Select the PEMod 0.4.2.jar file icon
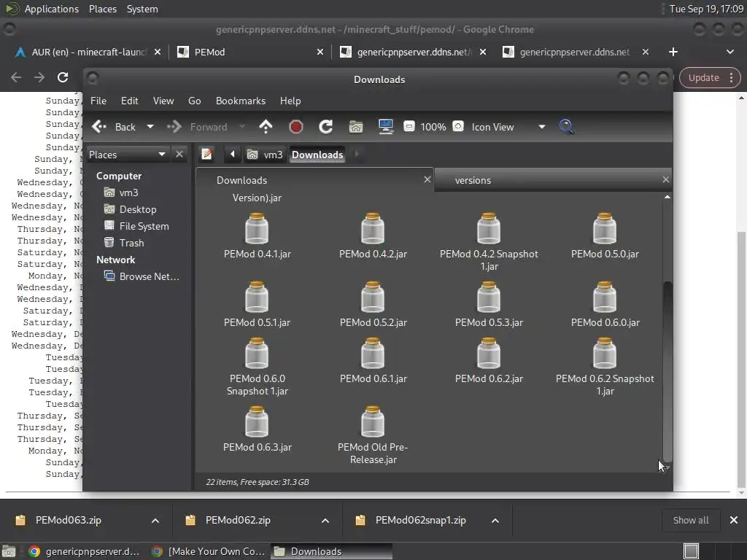The height and width of the screenshot is (560, 747). click(x=373, y=229)
